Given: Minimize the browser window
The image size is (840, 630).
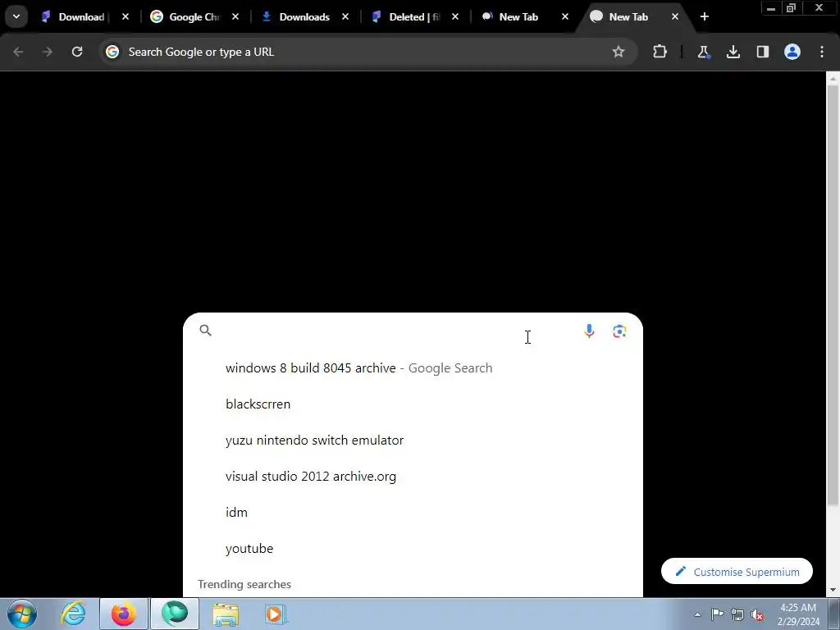Looking at the screenshot, I should (771, 8).
